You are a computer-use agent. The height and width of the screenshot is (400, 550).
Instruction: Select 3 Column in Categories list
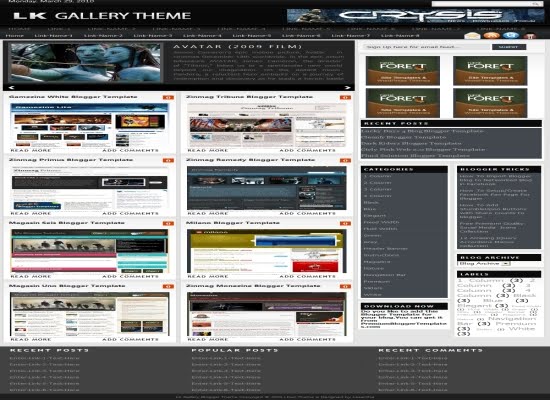click(377, 189)
